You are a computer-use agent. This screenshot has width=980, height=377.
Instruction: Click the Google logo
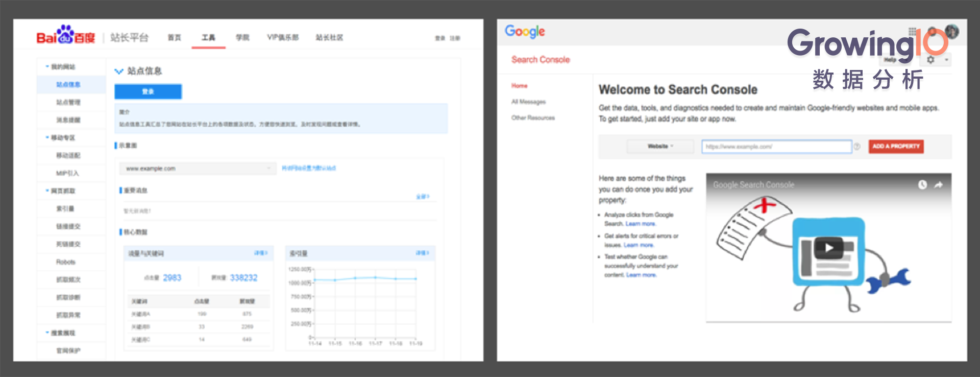point(525,32)
